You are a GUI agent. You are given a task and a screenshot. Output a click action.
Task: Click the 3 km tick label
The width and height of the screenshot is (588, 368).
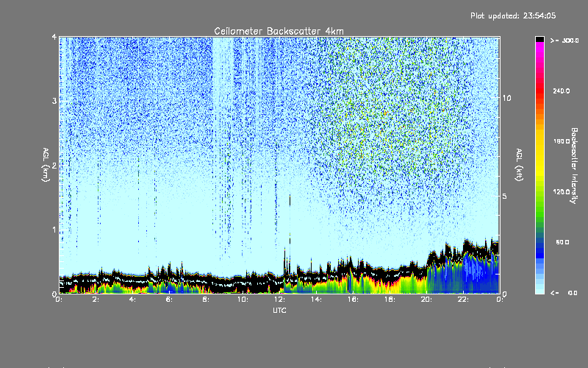click(x=54, y=101)
